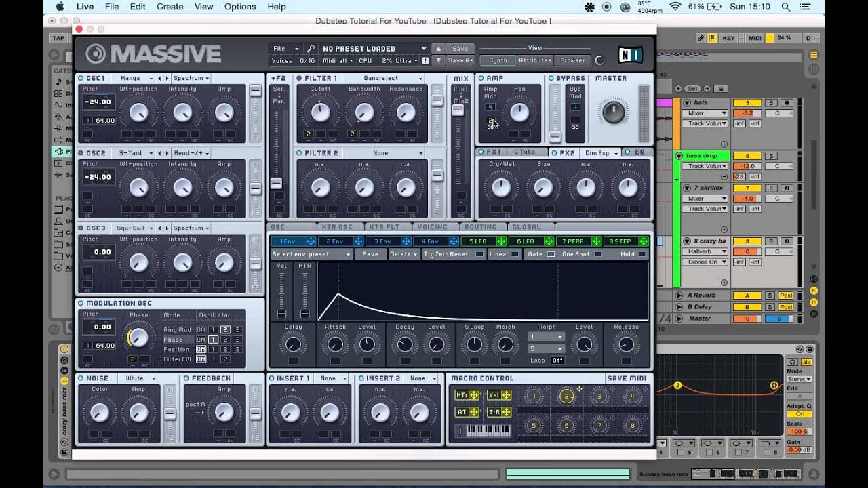Click the Vel envelope slider

(282, 293)
